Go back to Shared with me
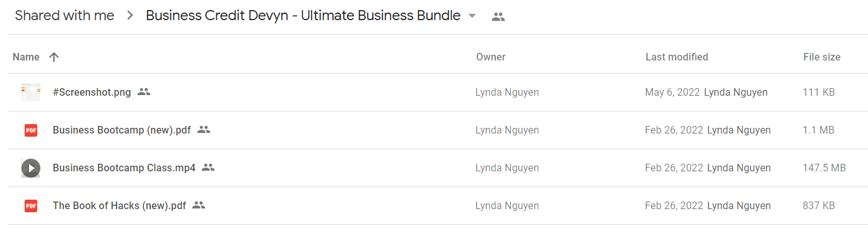The image size is (868, 228). pos(64,16)
